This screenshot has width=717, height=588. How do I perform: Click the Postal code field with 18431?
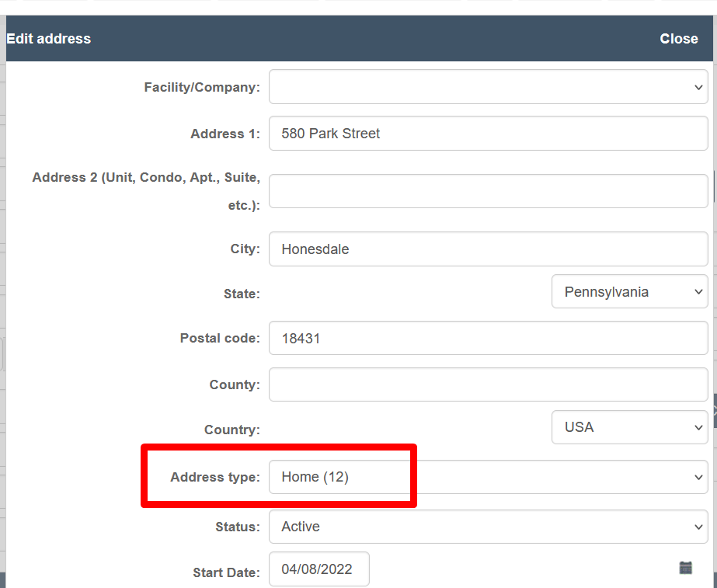pyautogui.click(x=489, y=338)
